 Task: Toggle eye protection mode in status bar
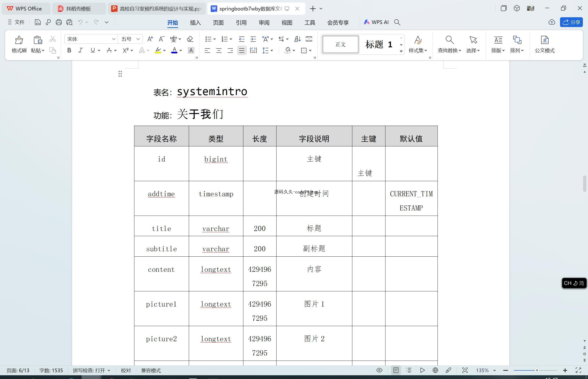pos(379,370)
